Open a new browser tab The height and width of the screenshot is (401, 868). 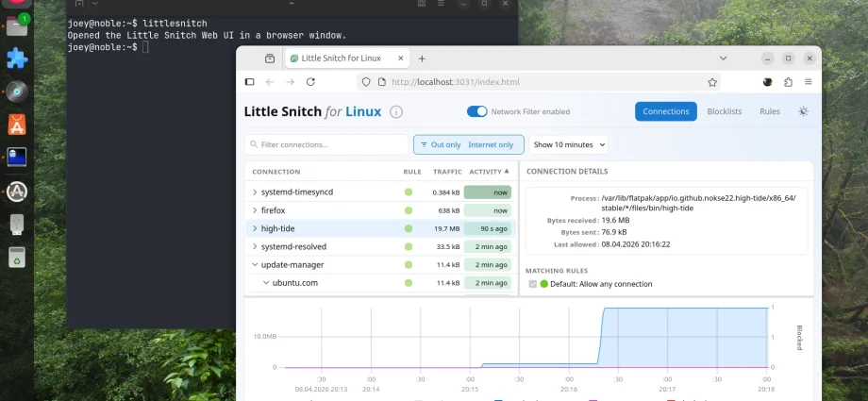click(422, 58)
